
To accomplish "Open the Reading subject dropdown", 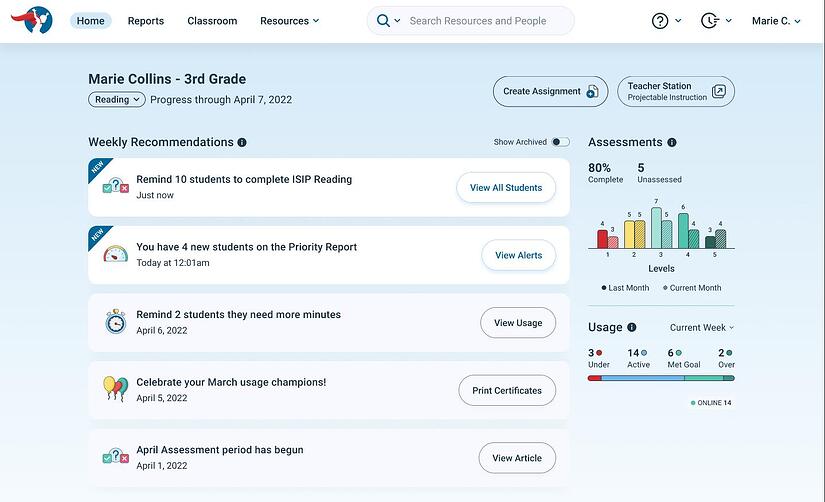I will coord(117,99).
